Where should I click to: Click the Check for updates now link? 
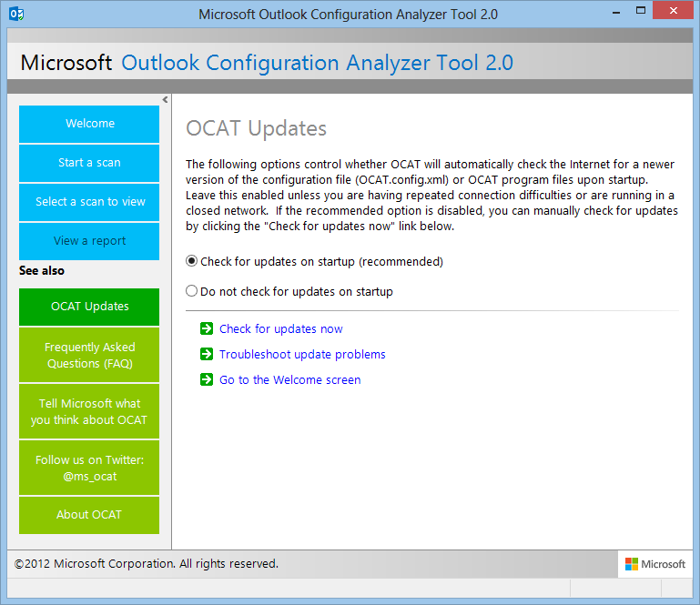click(280, 328)
